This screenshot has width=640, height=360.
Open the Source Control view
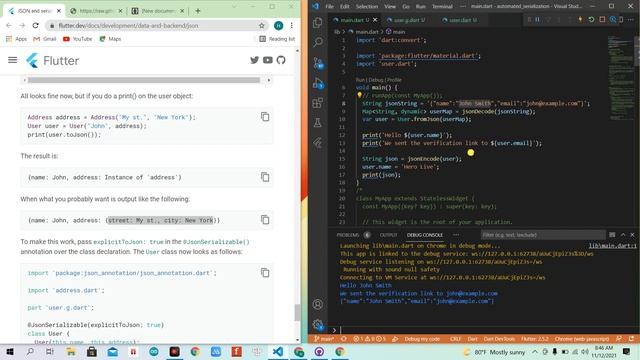[318, 62]
